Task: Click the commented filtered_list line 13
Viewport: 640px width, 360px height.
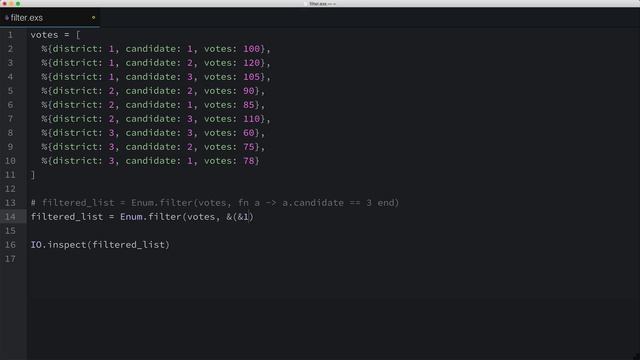Action: pyautogui.click(x=215, y=203)
